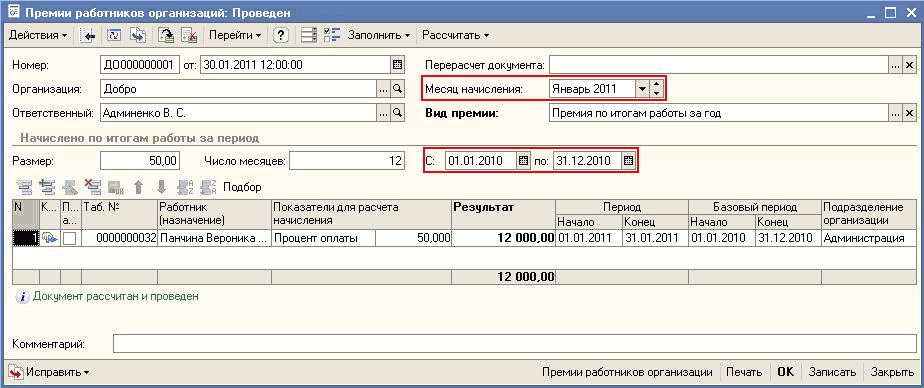924x388 pixels.
Task: Click the find-in-list toolbar icon
Action: coord(89,35)
